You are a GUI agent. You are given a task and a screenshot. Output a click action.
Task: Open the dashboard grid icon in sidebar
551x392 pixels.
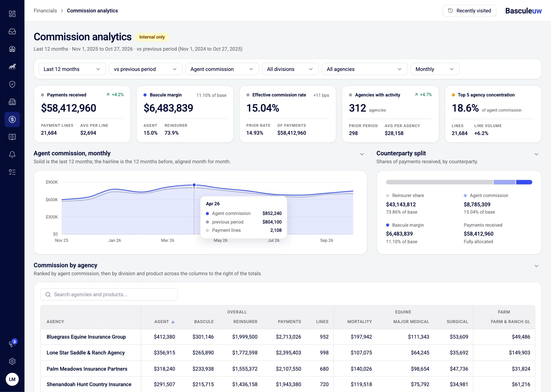click(x=12, y=14)
